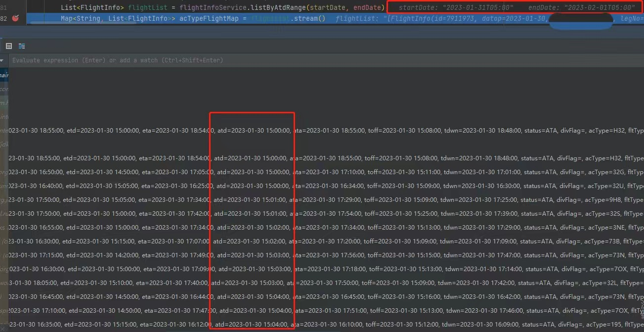
Task: Click the endDate inline debug value
Action: [x=582, y=7]
